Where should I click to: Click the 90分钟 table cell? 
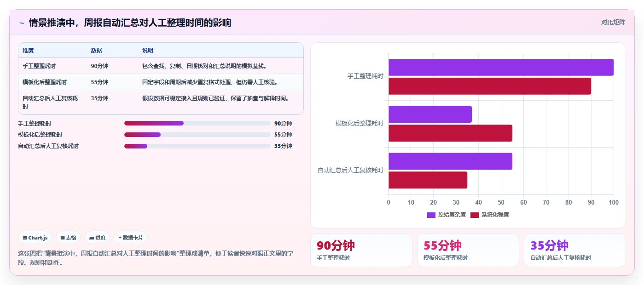(x=99, y=66)
